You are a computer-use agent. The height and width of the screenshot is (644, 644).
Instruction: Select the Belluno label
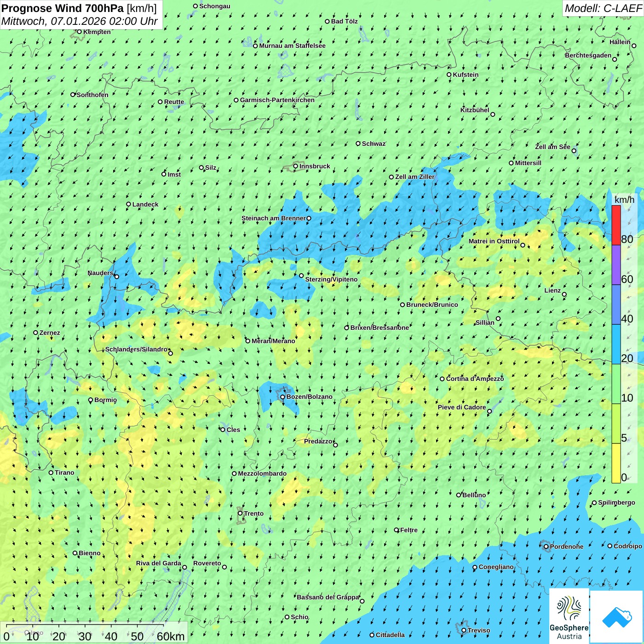point(474,495)
